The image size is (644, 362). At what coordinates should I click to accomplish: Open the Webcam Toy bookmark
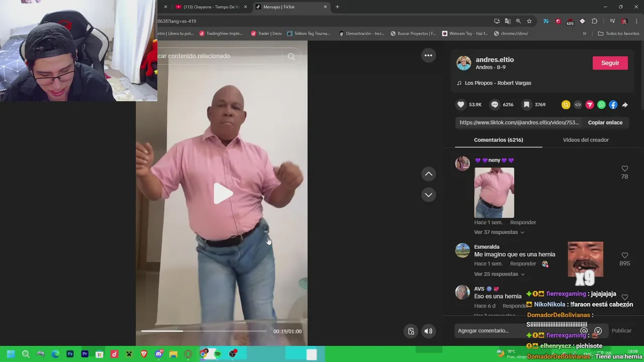point(465,34)
